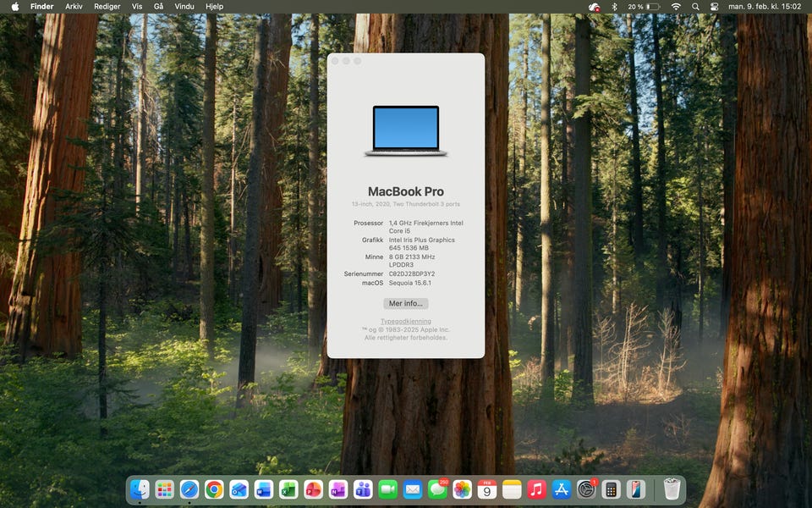
Task: Open the Arkiv menu
Action: click(74, 6)
